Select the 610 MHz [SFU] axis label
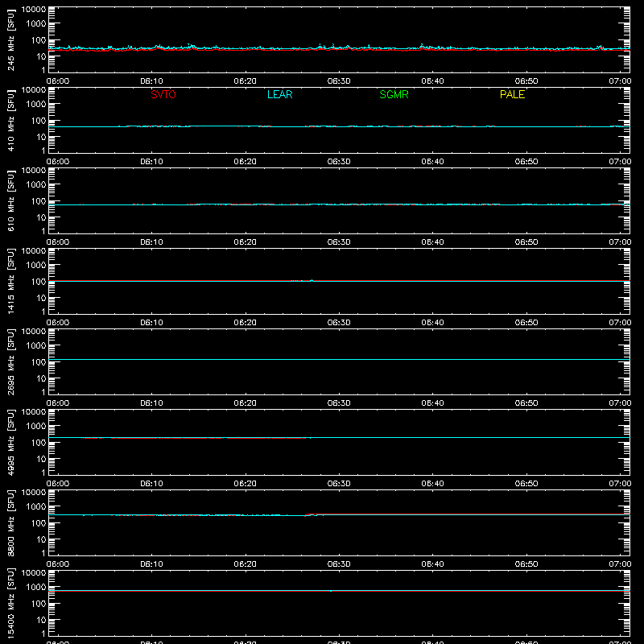 coord(10,200)
